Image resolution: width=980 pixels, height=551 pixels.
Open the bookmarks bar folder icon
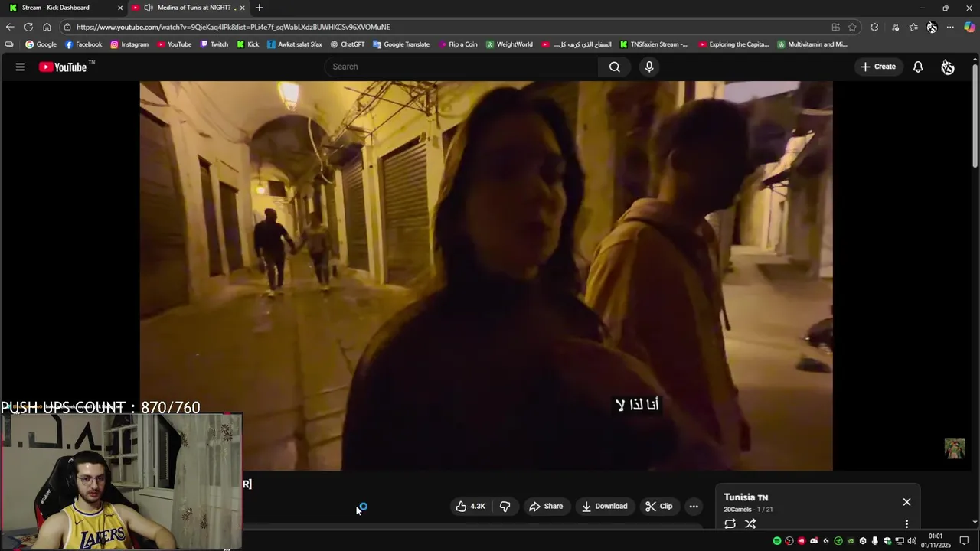9,44
